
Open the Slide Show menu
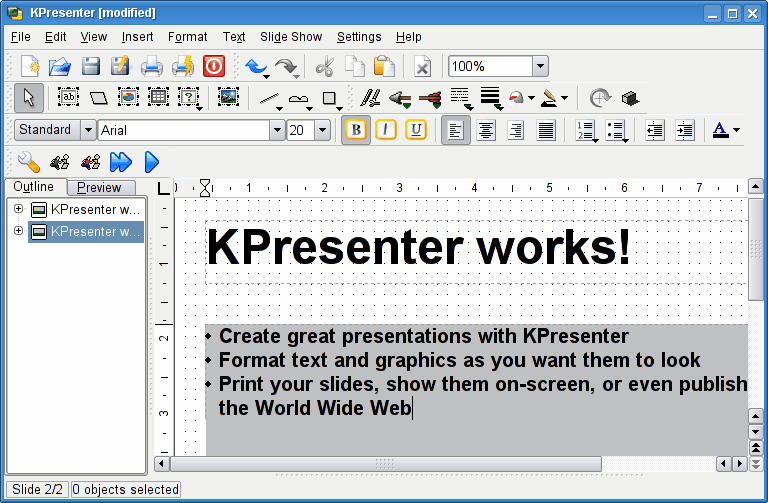tap(291, 37)
